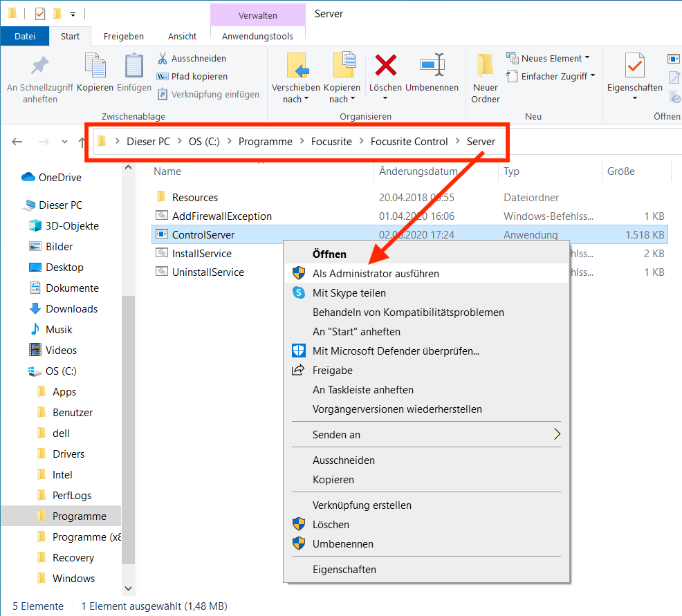Click the Eigenschaften ribbon icon
This screenshot has width=682, height=616.
(x=634, y=67)
